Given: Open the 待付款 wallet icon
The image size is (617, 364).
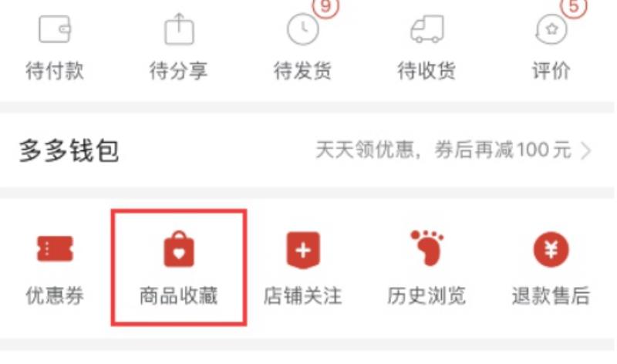Looking at the screenshot, I should click(x=55, y=29).
